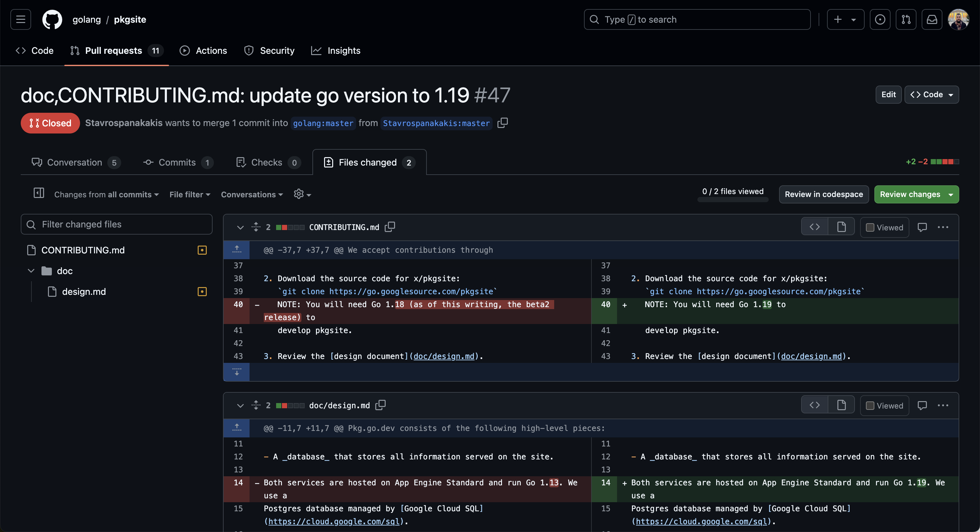Click the more options ellipsis for doc/design.md

[x=942, y=405]
